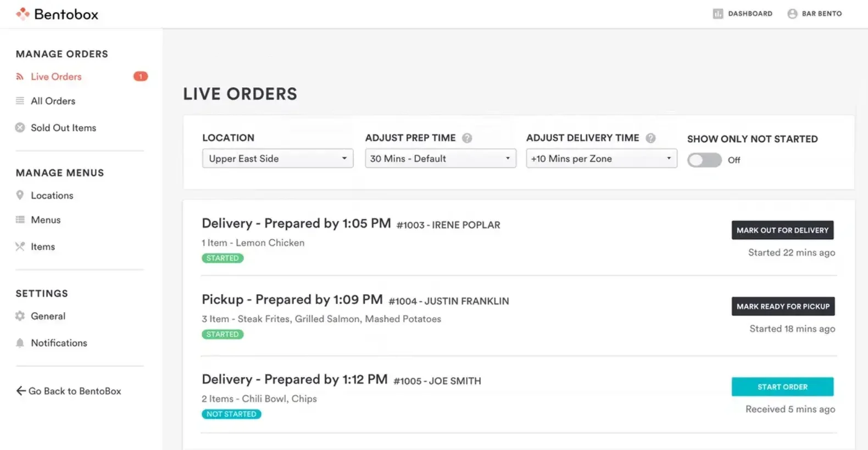Open the prep time dropdown 30 Mins - Default
The height and width of the screenshot is (450, 868).
point(441,159)
